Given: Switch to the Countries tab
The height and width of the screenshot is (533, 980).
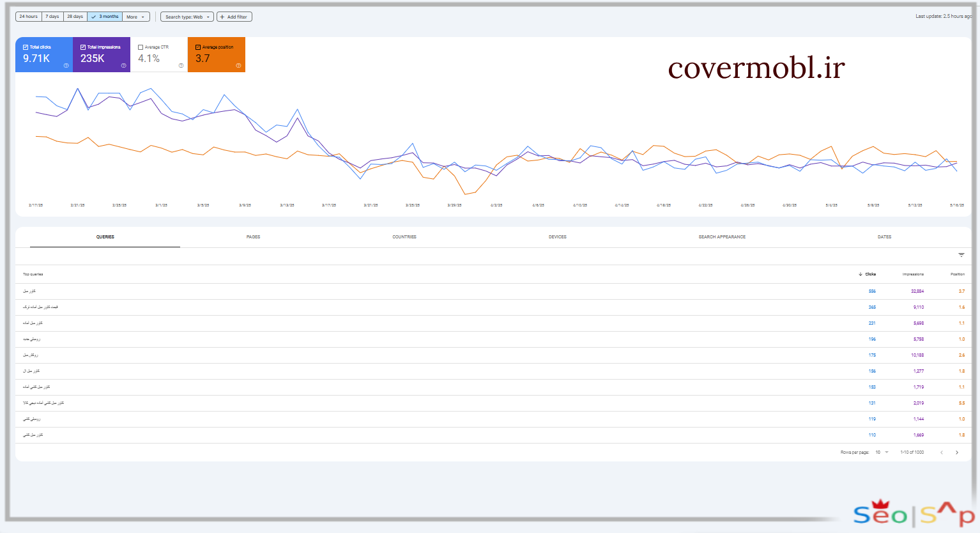Looking at the screenshot, I should (404, 237).
